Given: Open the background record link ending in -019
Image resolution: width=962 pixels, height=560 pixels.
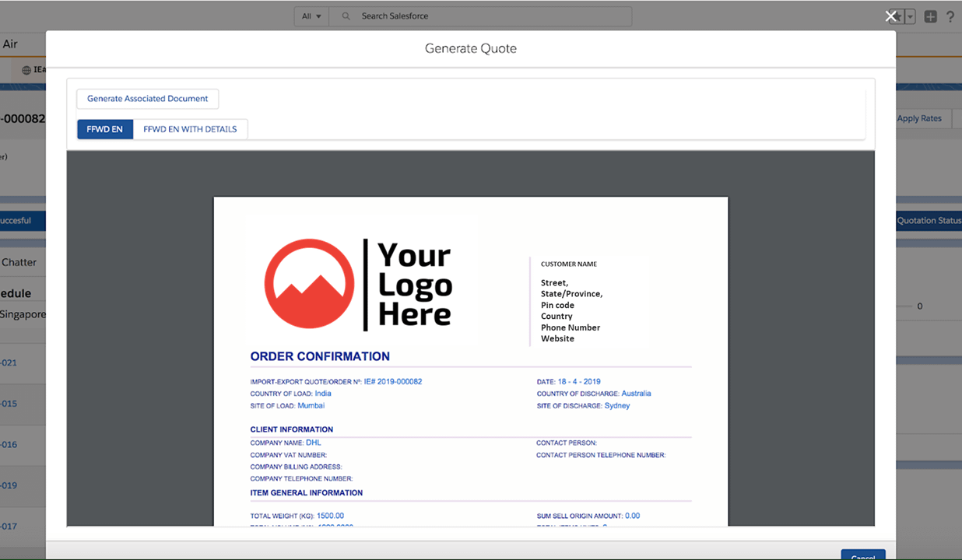Looking at the screenshot, I should [9, 485].
